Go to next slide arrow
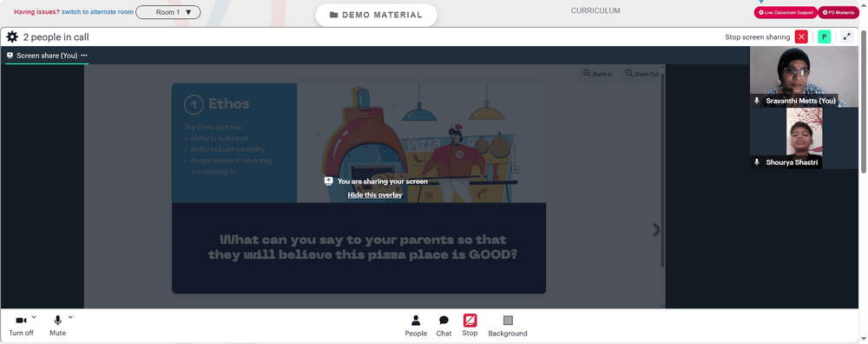The height and width of the screenshot is (344, 868). coord(656,230)
